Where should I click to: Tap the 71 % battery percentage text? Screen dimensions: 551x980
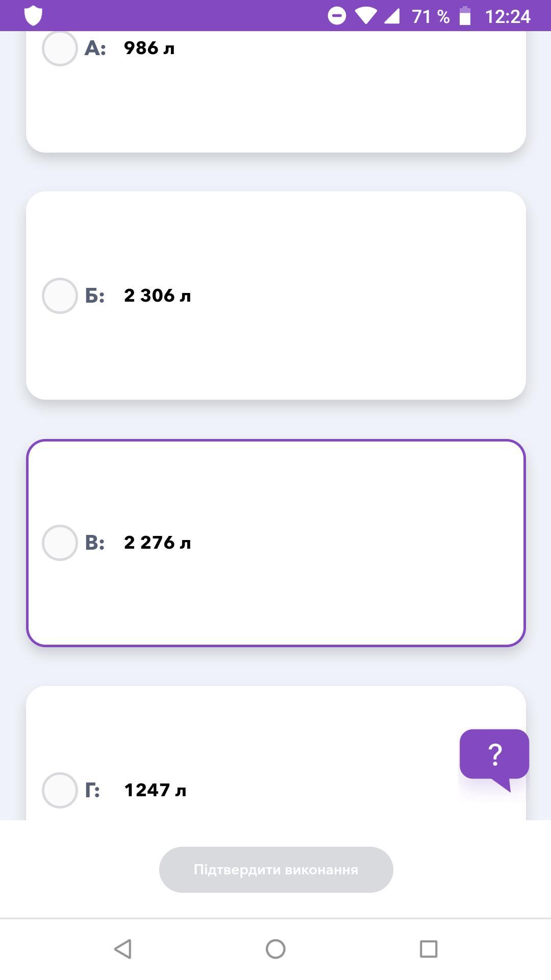[x=431, y=16]
